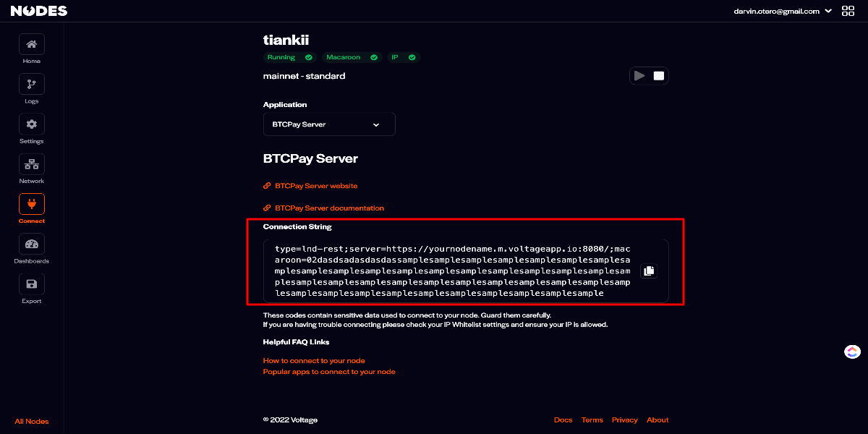Open How to connect to your node
The height and width of the screenshot is (434, 868).
[314, 360]
